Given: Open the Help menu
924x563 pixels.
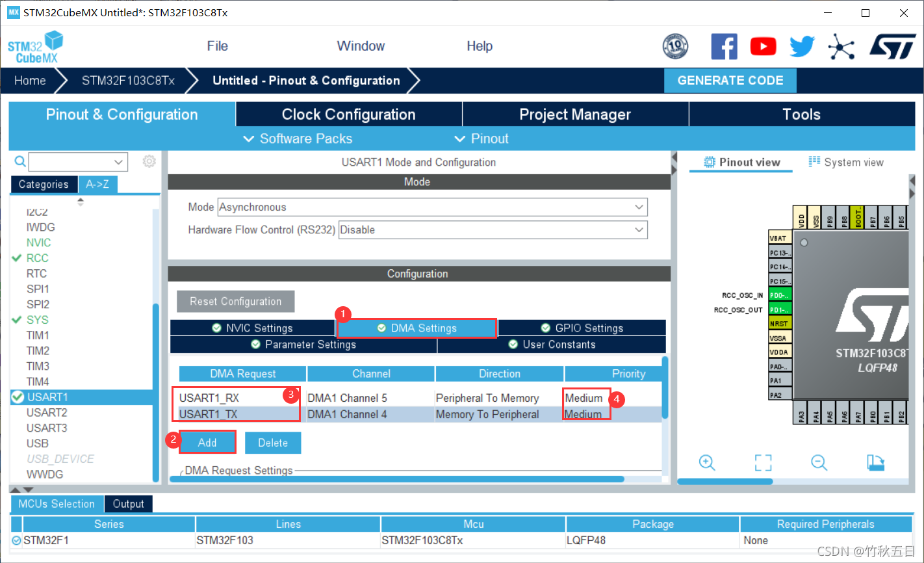Looking at the screenshot, I should [480, 46].
